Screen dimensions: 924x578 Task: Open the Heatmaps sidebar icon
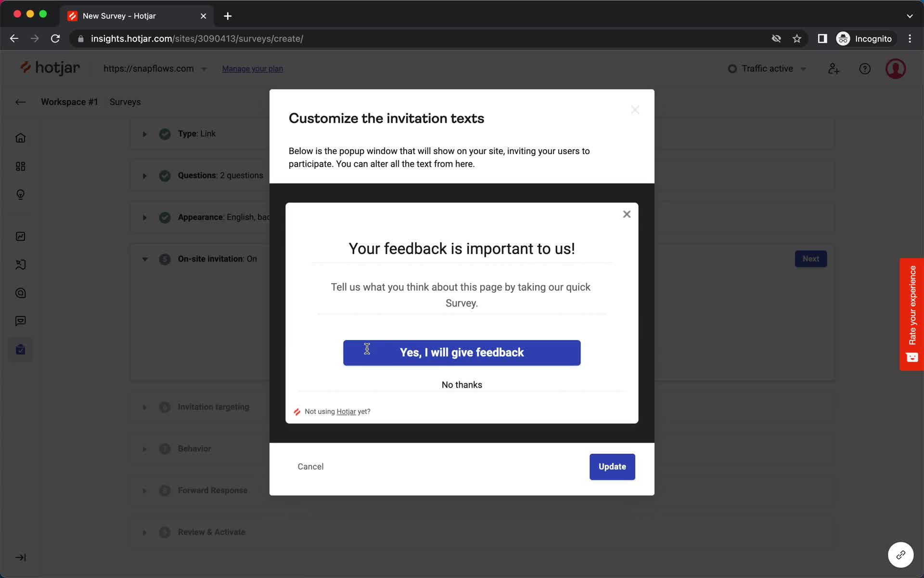(20, 265)
